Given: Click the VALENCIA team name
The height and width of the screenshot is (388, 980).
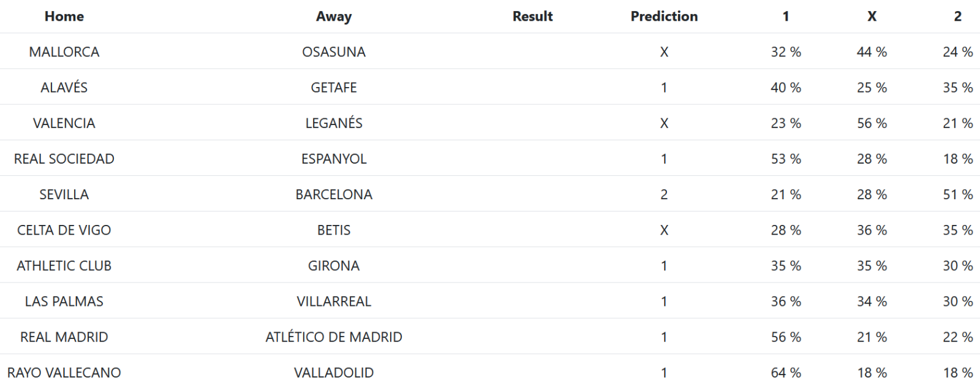Looking at the screenshot, I should coord(64,123).
